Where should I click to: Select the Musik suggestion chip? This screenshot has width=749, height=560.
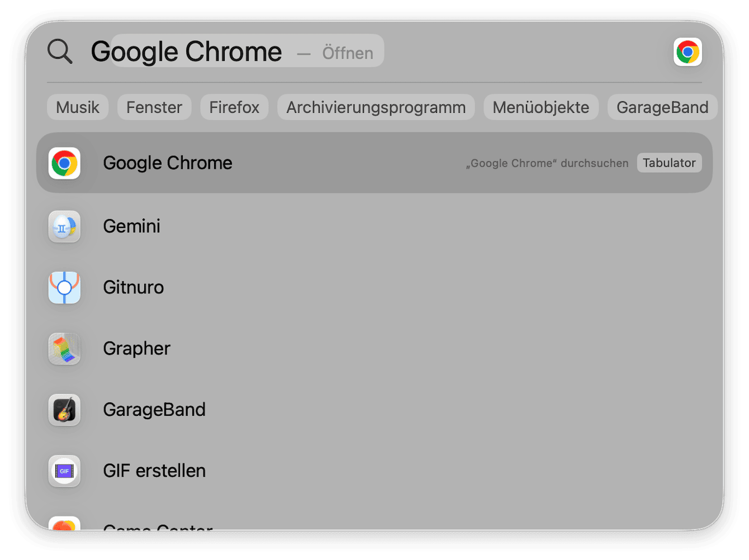click(x=78, y=107)
